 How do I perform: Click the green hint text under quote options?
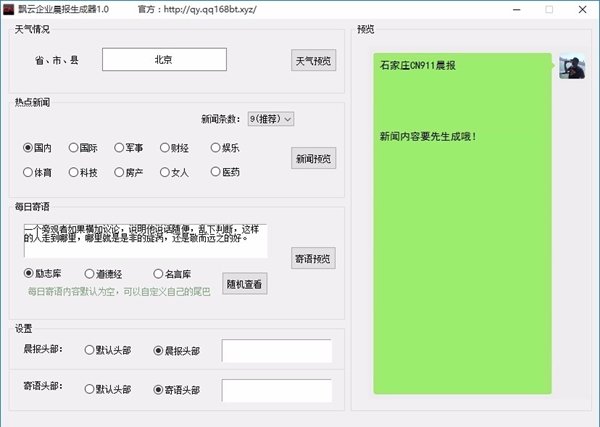(119, 292)
